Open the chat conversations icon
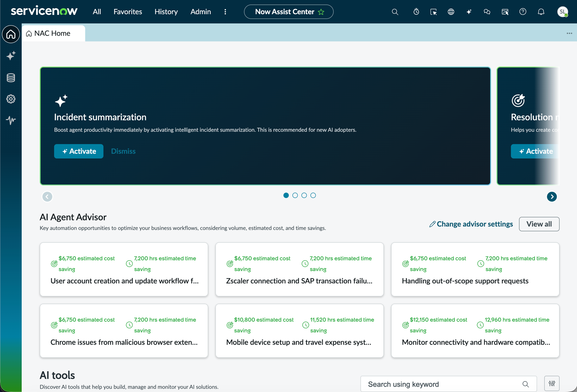 (487, 12)
